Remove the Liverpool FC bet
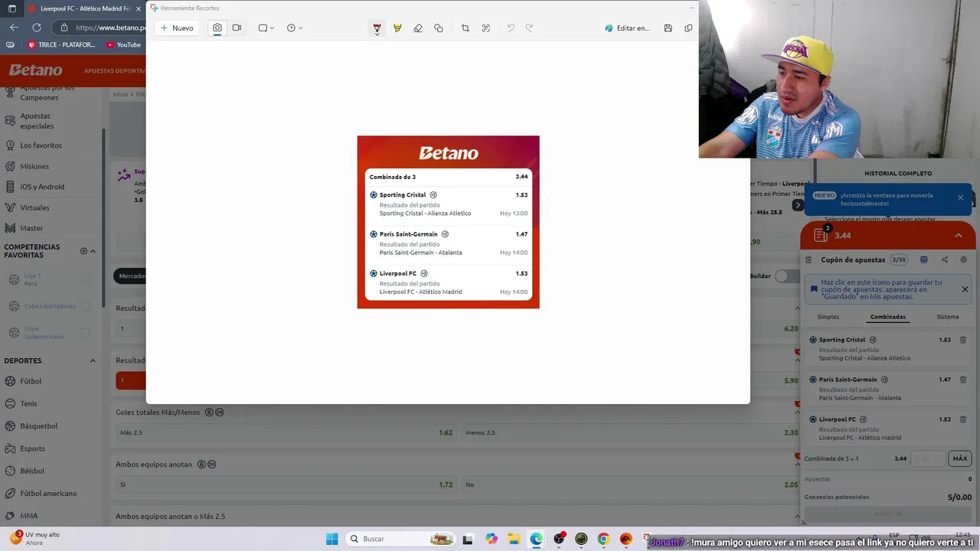The width and height of the screenshot is (980, 551). 963,419
